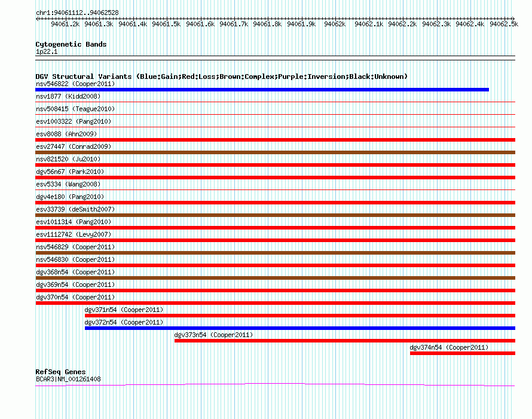This screenshot has height=419, width=532.
Task: Click the chr1:94061112..94062528 region label
Action: [x=77, y=13]
